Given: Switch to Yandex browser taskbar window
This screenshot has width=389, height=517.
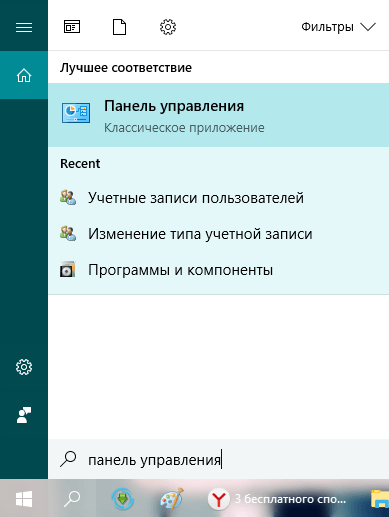Looking at the screenshot, I should (x=277, y=499).
